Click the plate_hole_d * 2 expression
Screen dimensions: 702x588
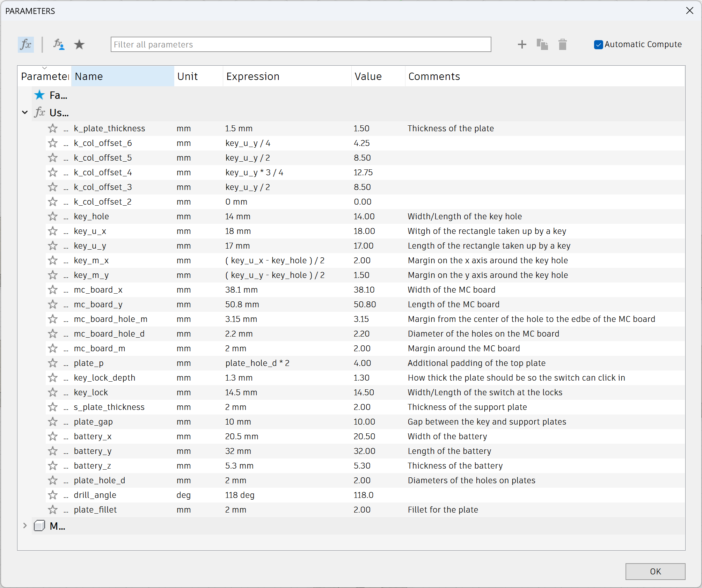point(257,363)
